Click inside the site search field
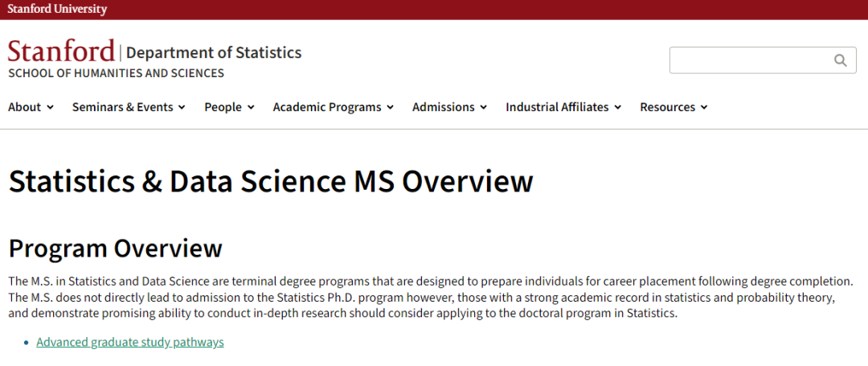 coord(751,60)
